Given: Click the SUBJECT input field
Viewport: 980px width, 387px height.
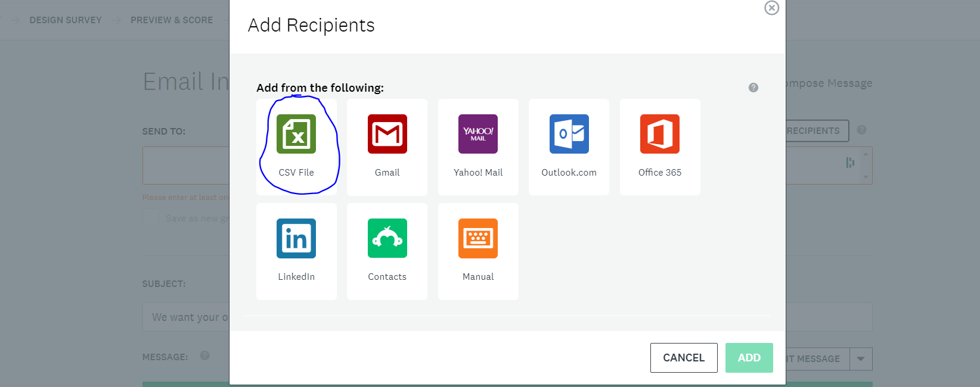Looking at the screenshot, I should click(x=186, y=317).
